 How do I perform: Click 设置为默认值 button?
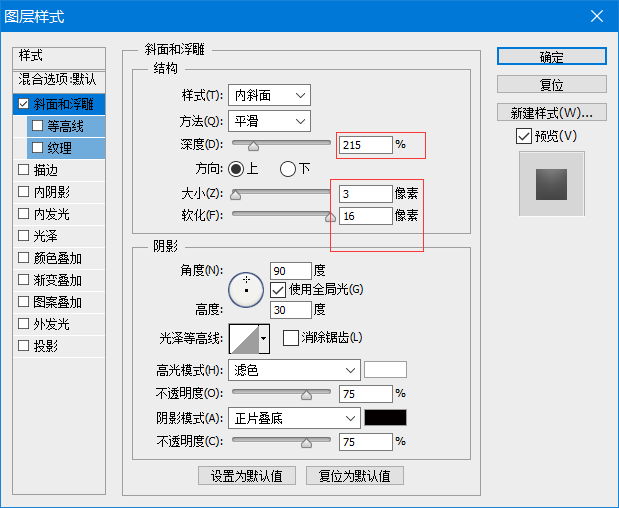(247, 476)
